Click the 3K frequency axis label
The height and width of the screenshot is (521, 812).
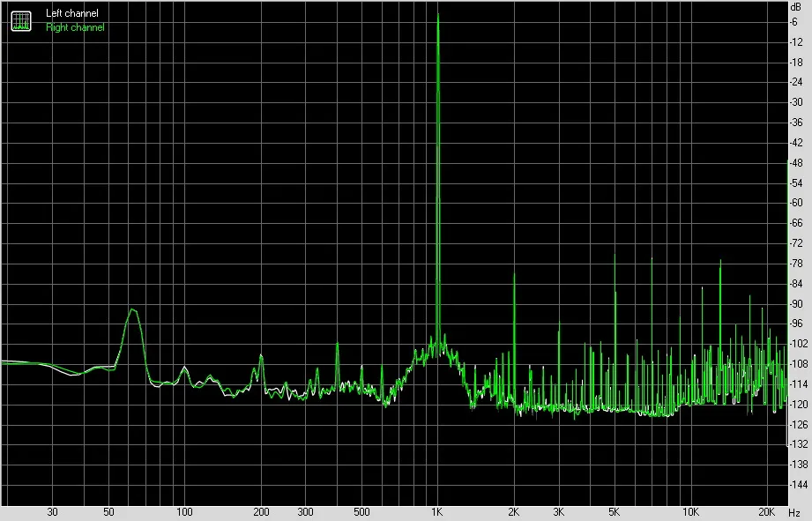[x=558, y=512]
